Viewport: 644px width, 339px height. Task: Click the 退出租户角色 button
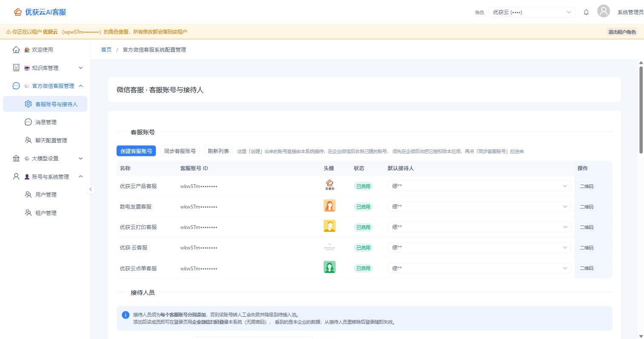click(x=622, y=32)
